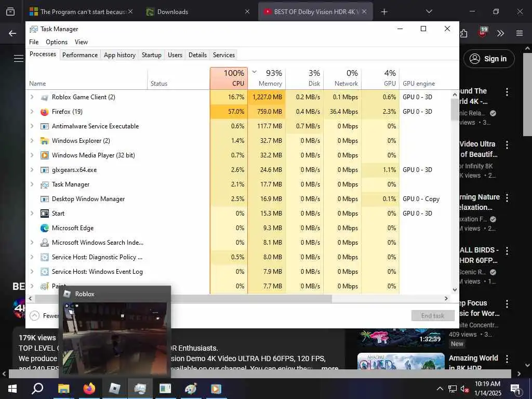Image resolution: width=532 pixels, height=399 pixels.
Task: Click the Microsoft Windows Search Indexer icon
Action: [45, 243]
